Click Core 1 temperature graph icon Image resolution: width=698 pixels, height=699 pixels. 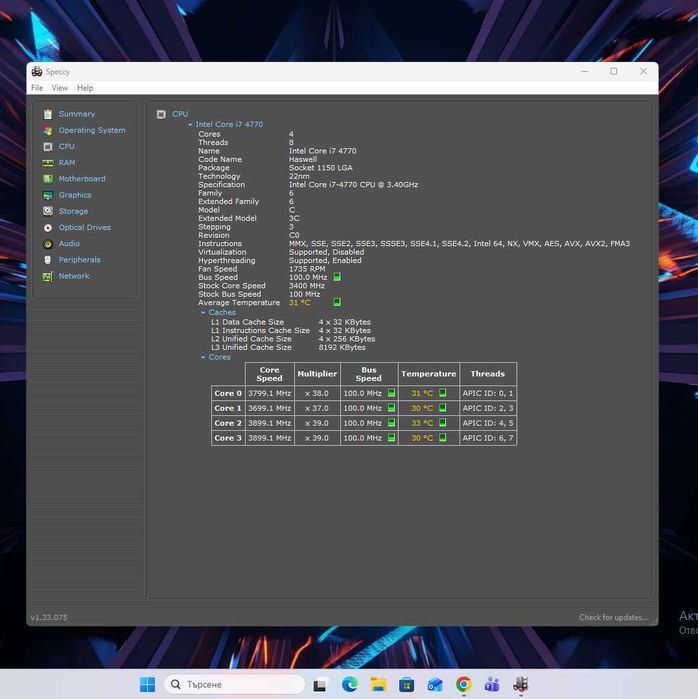443,407
